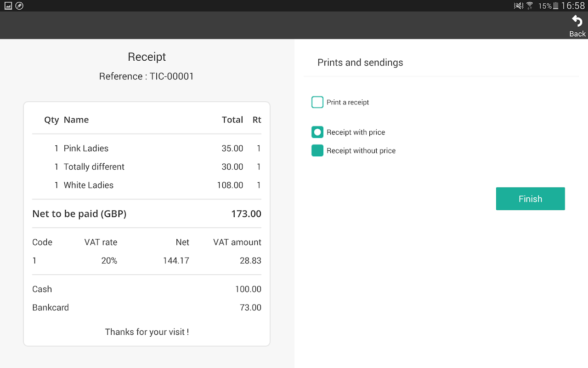Tap the Back arrow icon
The height and width of the screenshot is (368, 588).
click(577, 22)
